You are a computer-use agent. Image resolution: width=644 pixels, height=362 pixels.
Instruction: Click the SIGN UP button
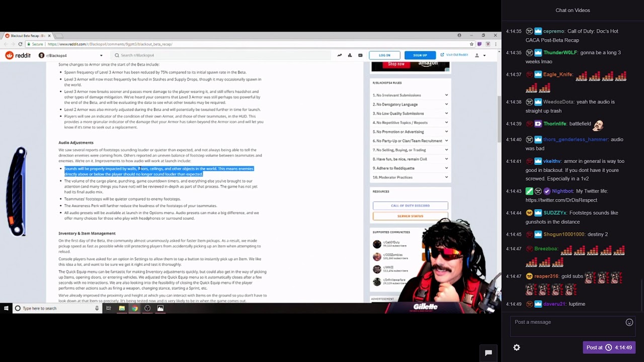420,55
